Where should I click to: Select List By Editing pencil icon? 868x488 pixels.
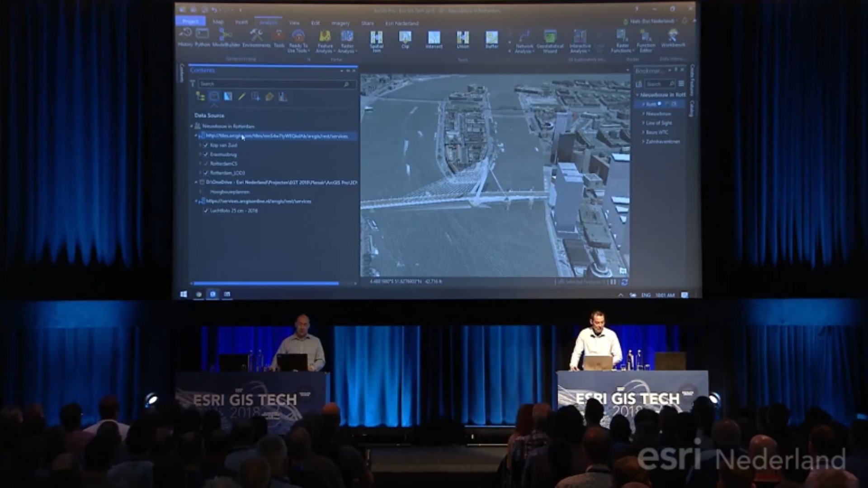(x=242, y=97)
